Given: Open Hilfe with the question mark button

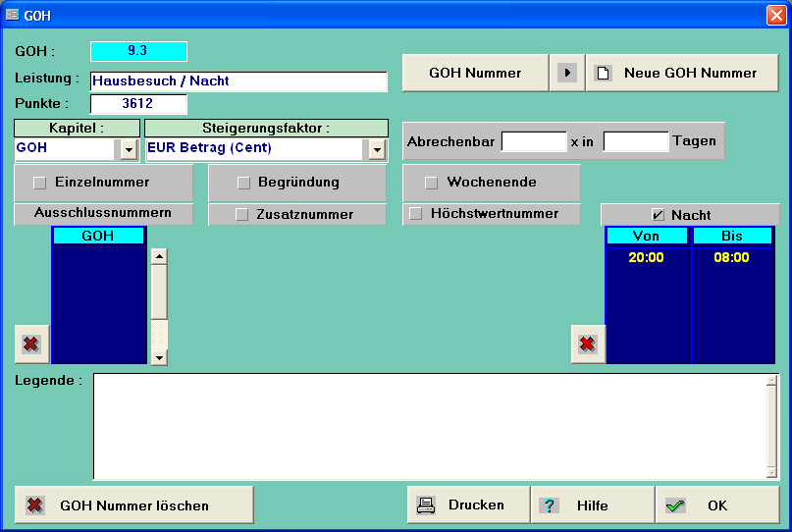Looking at the screenshot, I should [592, 505].
